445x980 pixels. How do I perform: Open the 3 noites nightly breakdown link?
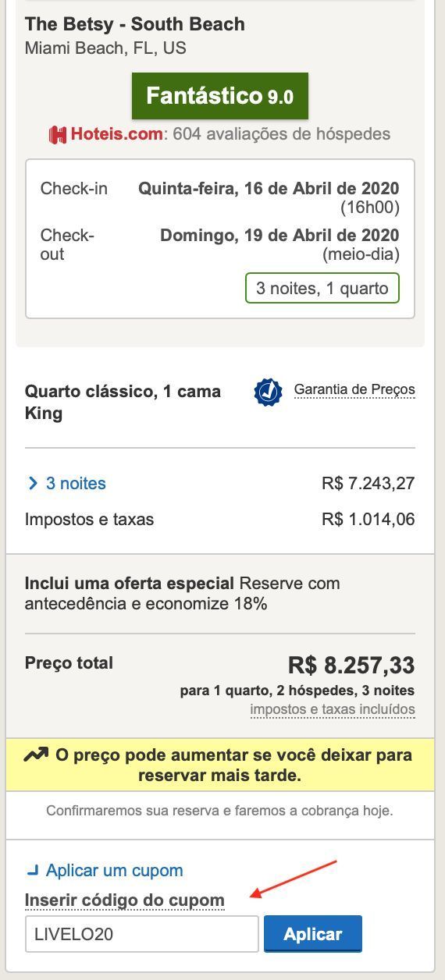coord(76,484)
